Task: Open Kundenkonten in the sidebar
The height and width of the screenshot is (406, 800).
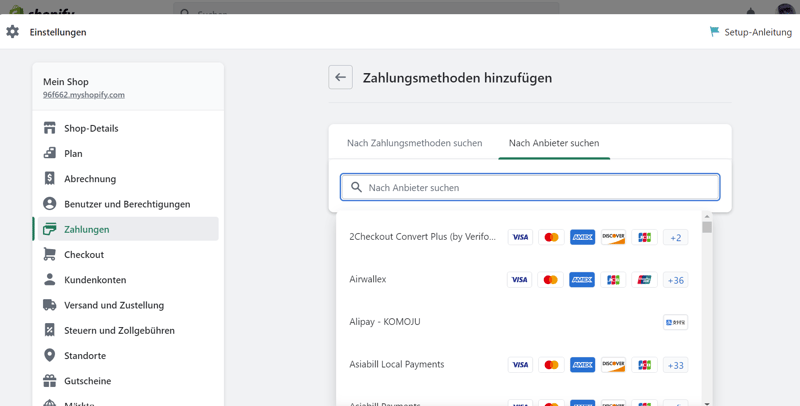Action: [95, 280]
